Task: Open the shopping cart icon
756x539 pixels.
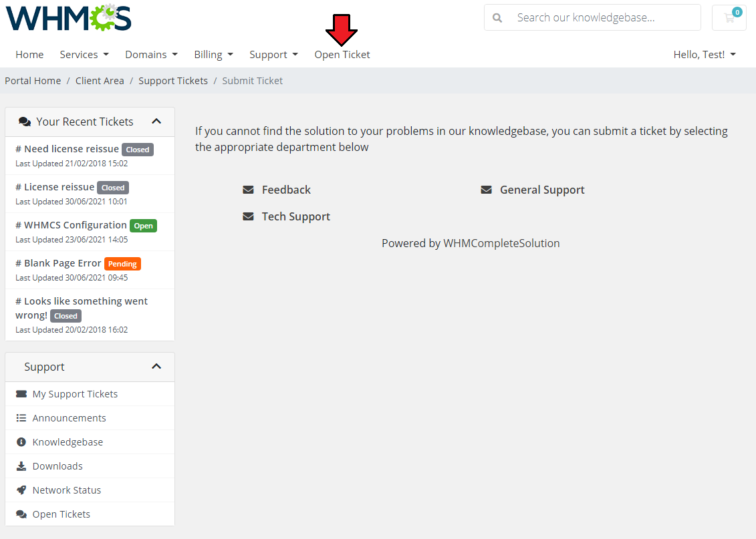Action: (x=729, y=18)
